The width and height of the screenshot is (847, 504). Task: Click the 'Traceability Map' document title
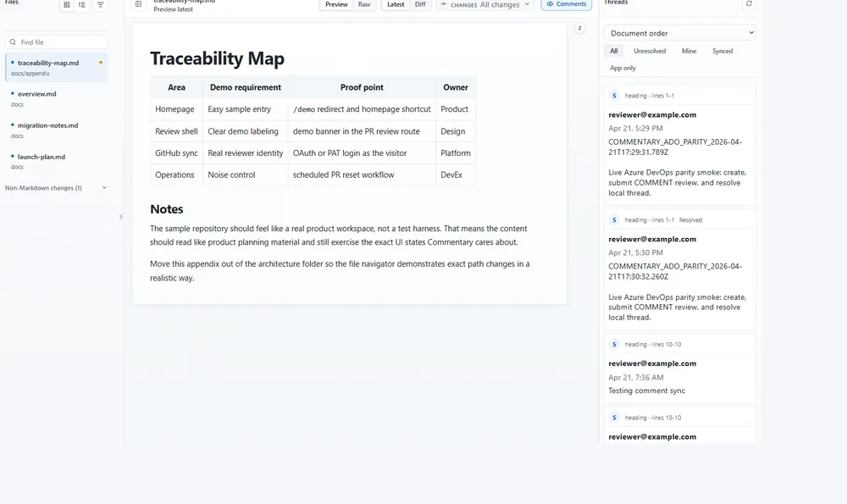tap(217, 58)
